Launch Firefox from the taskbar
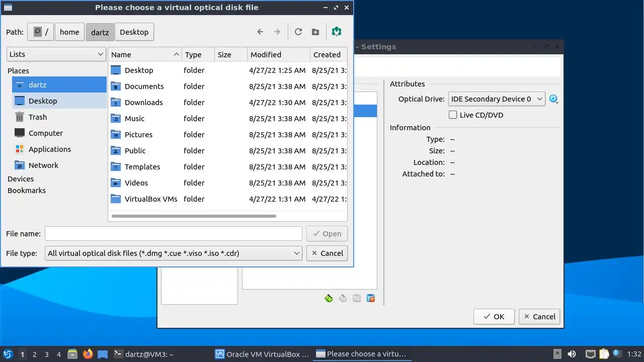This screenshot has height=362, width=644. (88, 354)
